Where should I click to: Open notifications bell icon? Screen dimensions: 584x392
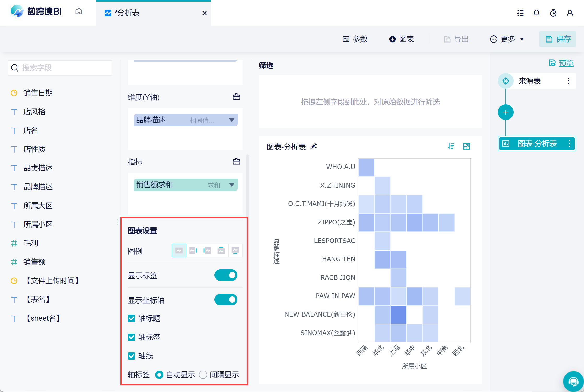coord(537,13)
